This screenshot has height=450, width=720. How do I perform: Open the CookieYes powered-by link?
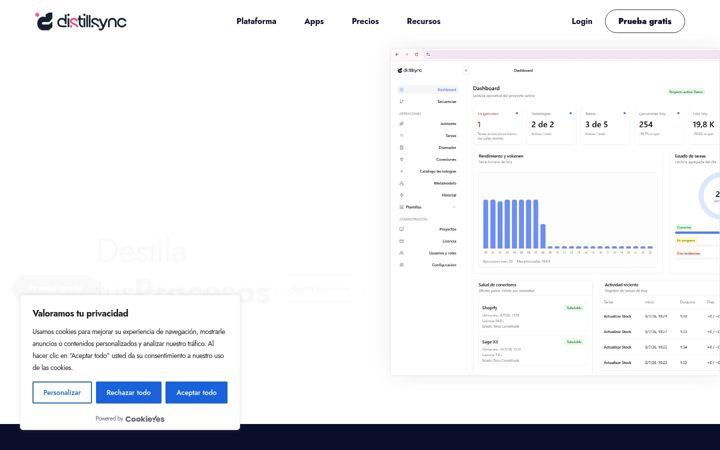tap(145, 419)
